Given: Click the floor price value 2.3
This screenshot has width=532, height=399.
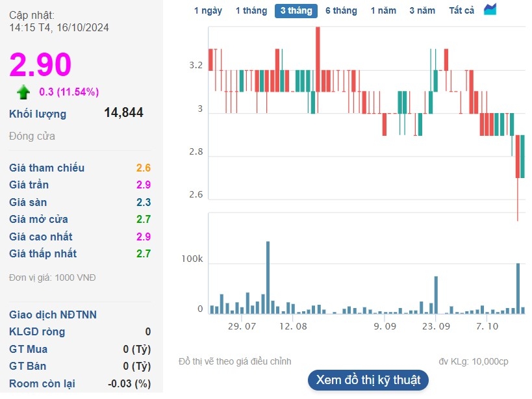Looking at the screenshot, I should coord(144,202).
